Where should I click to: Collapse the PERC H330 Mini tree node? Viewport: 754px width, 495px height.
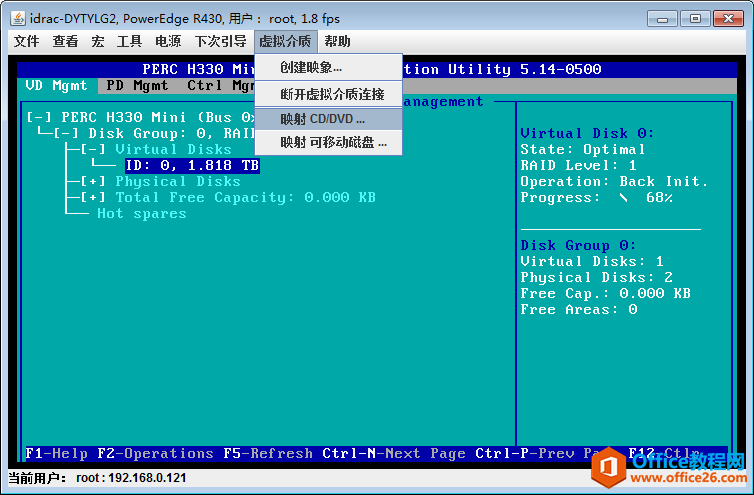39,117
